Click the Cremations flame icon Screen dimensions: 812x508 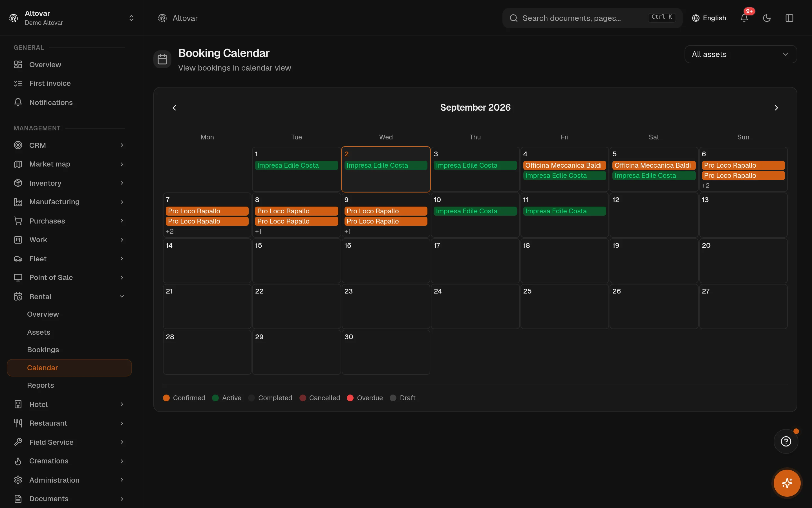(x=18, y=461)
